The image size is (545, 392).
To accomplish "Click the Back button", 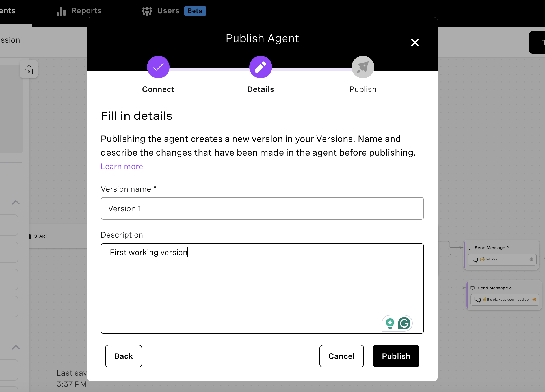I will (x=124, y=356).
